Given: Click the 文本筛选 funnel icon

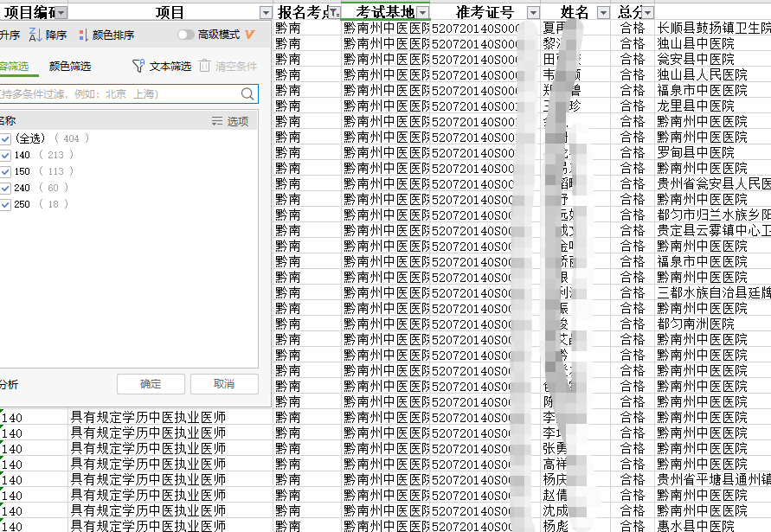Looking at the screenshot, I should [138, 66].
